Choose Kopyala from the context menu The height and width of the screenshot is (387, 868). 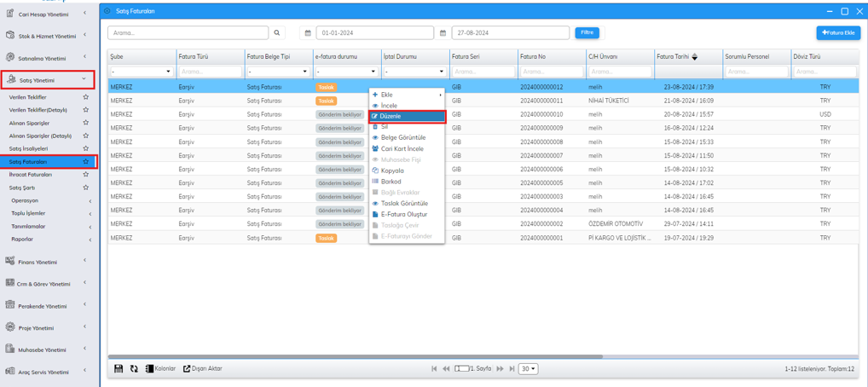pyautogui.click(x=392, y=170)
